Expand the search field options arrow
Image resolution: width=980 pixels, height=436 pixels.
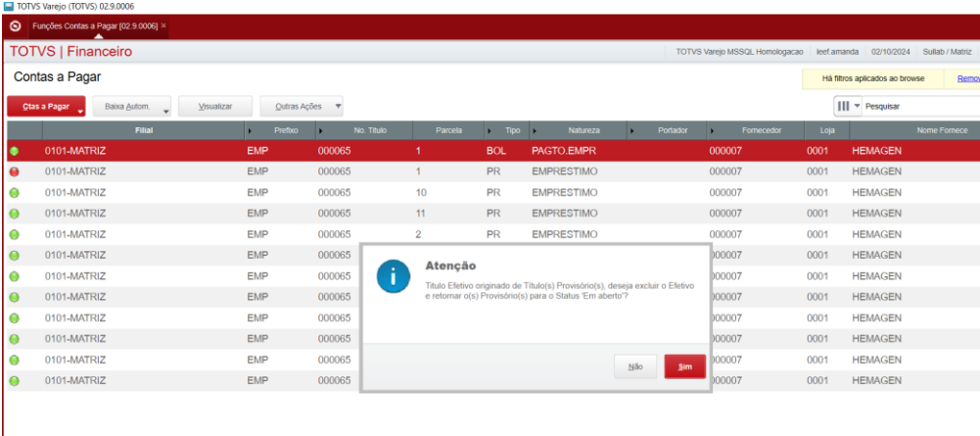(857, 107)
